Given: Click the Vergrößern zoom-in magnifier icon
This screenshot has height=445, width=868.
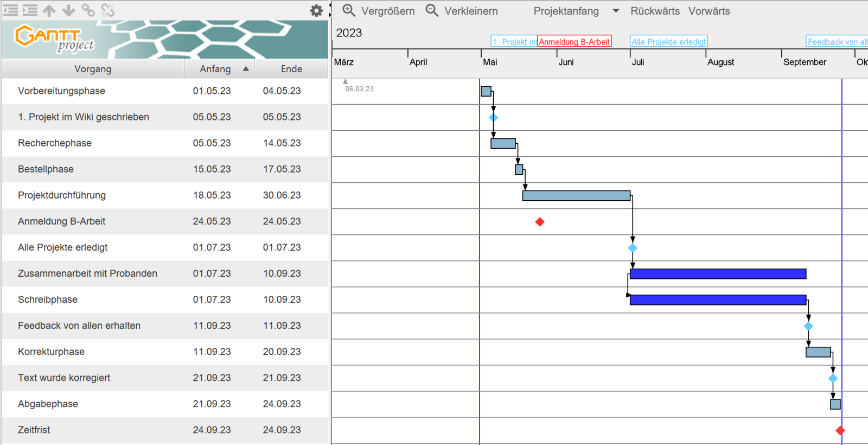Looking at the screenshot, I should tap(349, 11).
